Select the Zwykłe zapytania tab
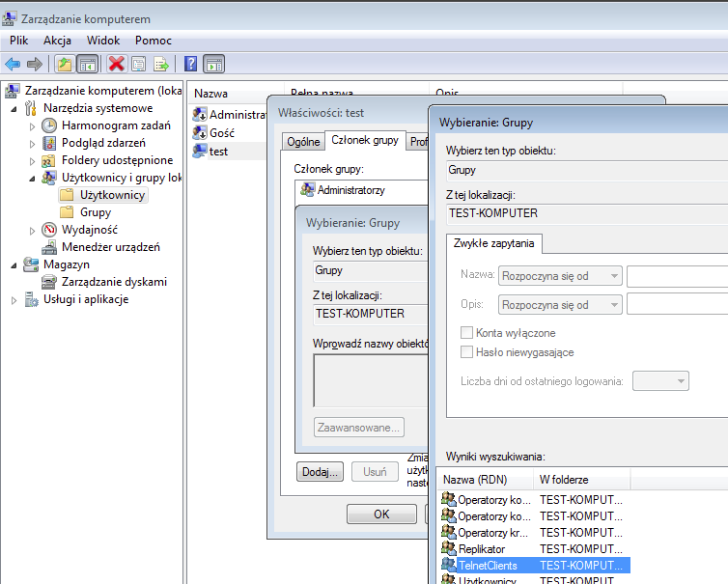Viewport: 728px width, 584px height. pyautogui.click(x=493, y=243)
